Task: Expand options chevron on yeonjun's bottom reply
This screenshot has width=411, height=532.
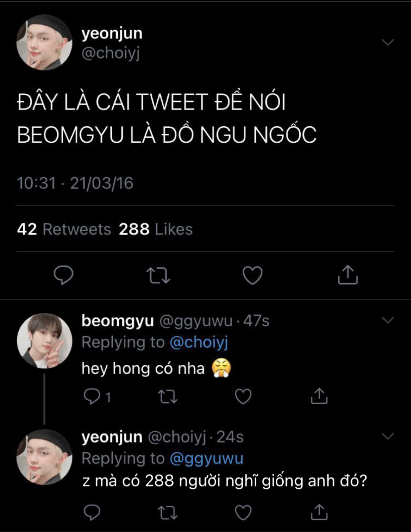Action: click(388, 436)
